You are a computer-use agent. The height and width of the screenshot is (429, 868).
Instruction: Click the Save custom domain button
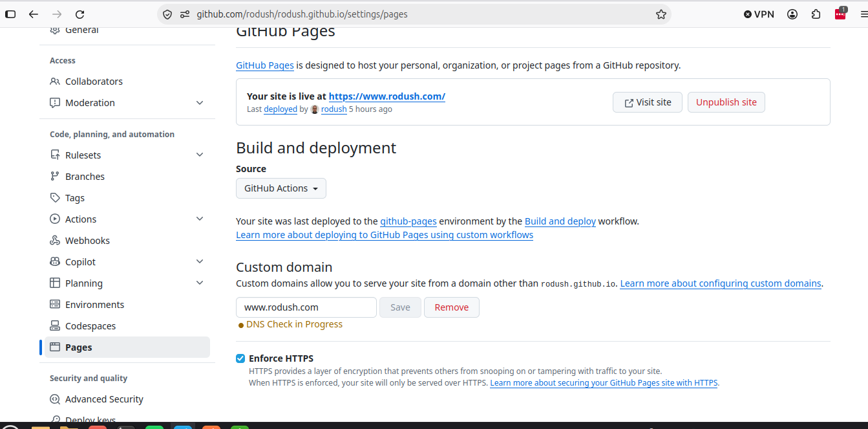point(400,307)
